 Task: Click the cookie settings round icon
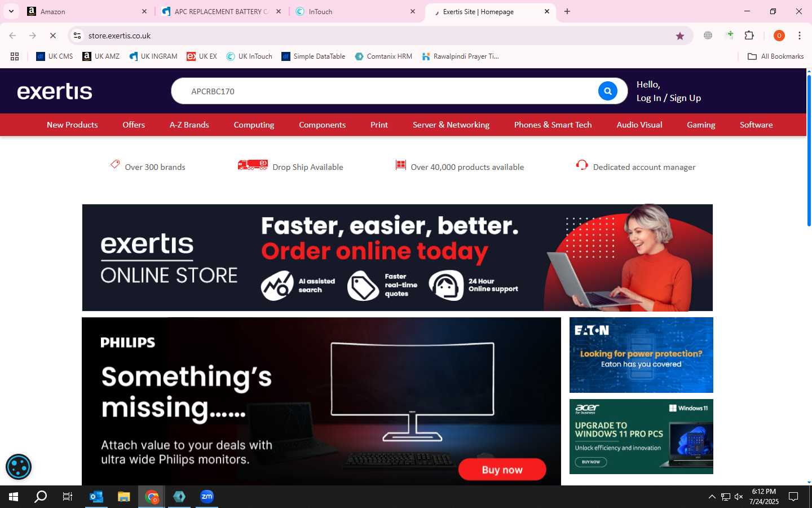19,467
